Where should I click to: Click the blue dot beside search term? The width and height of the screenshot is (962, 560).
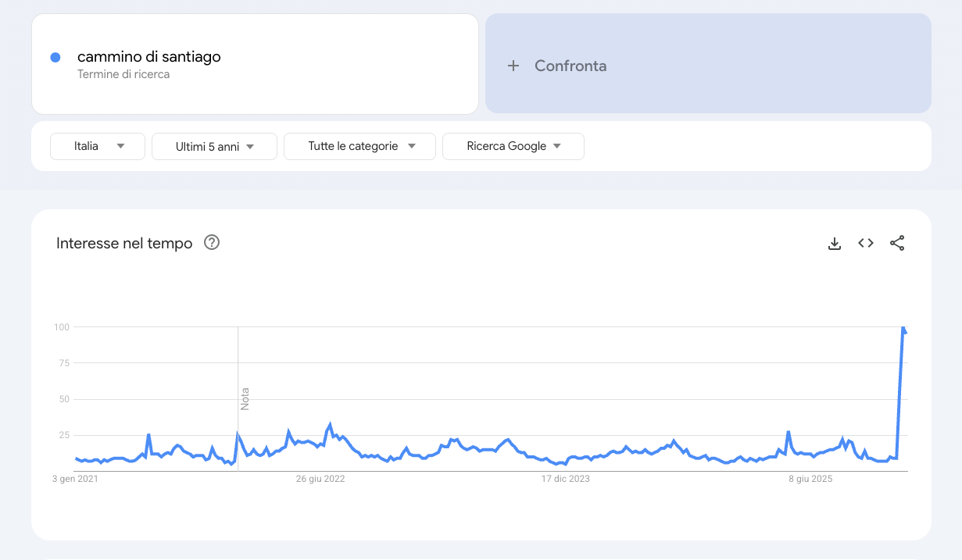tap(55, 57)
